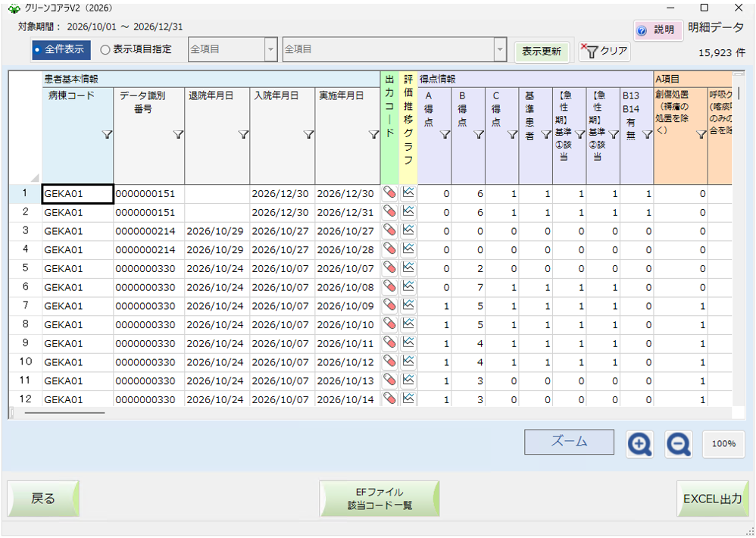
Task: Open the trend graph icon in row 6
Action: pyautogui.click(x=408, y=287)
